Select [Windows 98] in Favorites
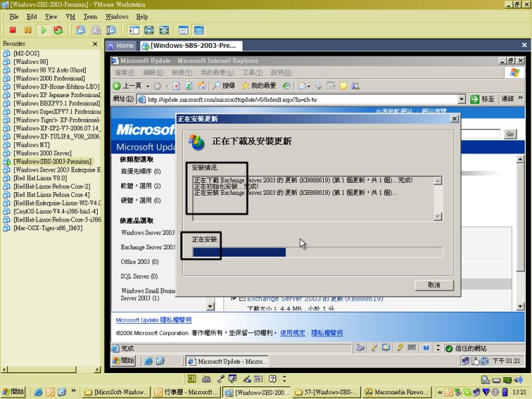Viewport: 532px width, 399px height. pos(31,62)
